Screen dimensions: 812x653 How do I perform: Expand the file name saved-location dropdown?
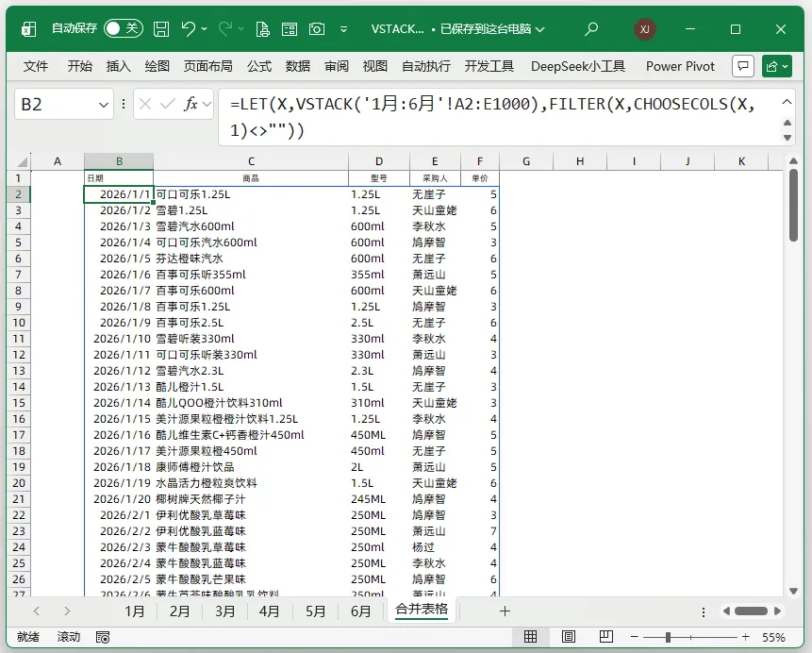coord(539,29)
